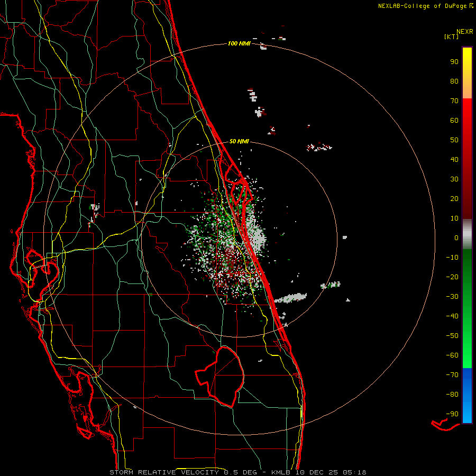The height and width of the screenshot is (476, 476).
Task: Click the 10 DEC 25 date in the caption
Action: [317, 472]
